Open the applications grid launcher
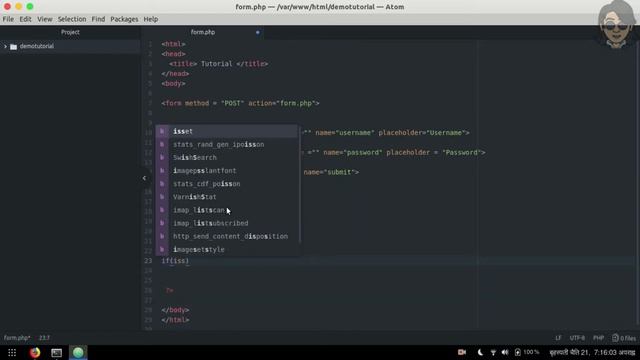This screenshot has width=640, height=360. coord(12,353)
